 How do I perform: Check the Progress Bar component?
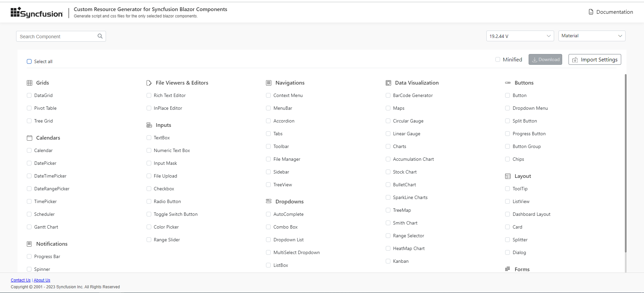pyautogui.click(x=29, y=256)
